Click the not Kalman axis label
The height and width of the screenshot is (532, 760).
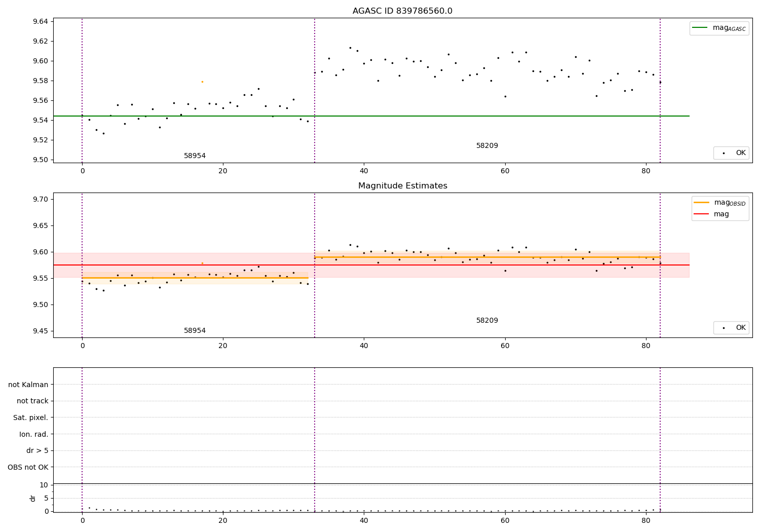28,385
